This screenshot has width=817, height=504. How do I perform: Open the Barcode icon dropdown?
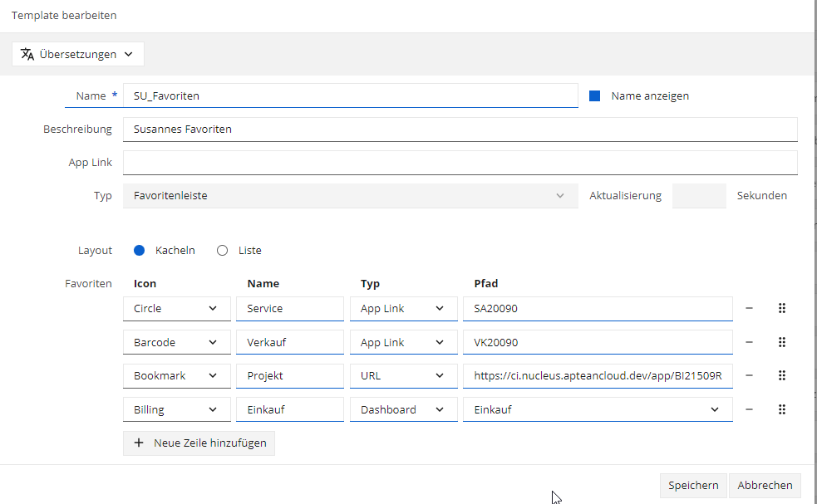coord(177,342)
